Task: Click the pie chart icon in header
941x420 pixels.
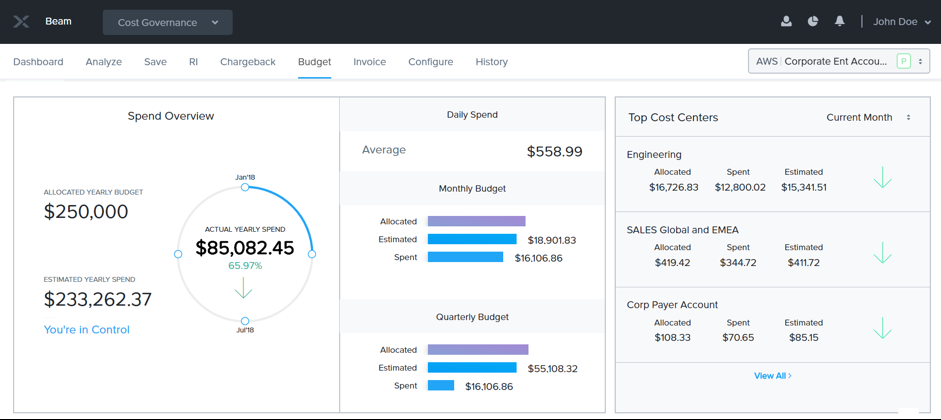Action: coord(813,21)
